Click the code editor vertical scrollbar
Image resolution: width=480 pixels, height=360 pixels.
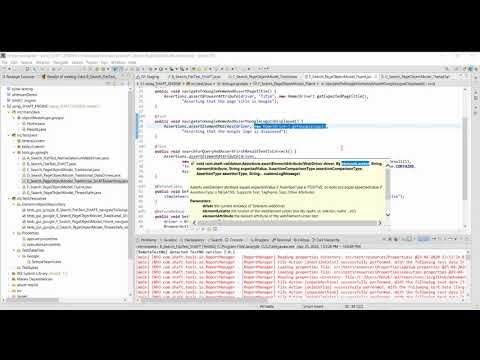pyautogui.click(x=465, y=160)
